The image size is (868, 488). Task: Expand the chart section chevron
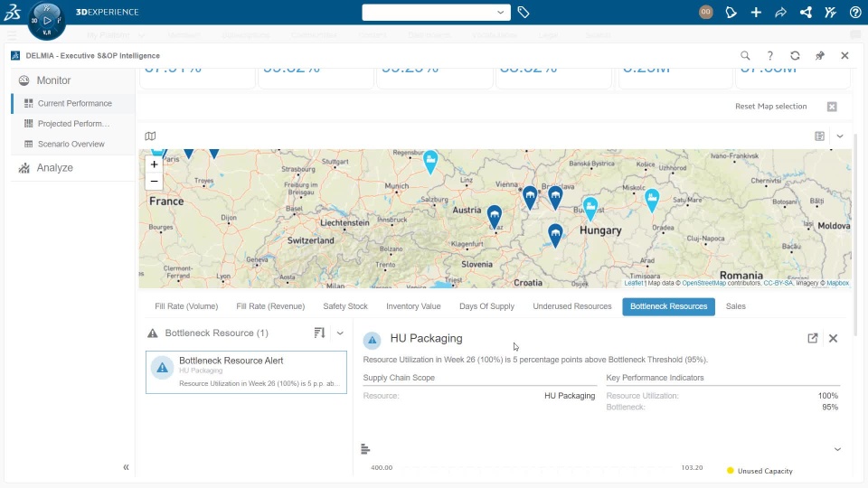pyautogui.click(x=837, y=449)
